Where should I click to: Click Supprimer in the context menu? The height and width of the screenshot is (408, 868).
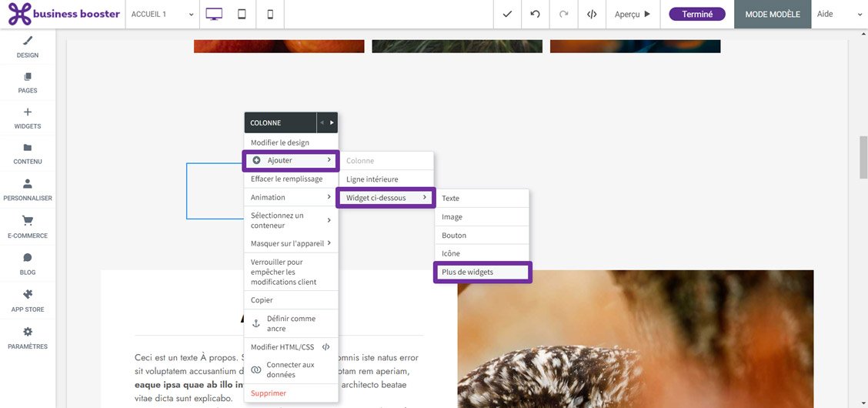(x=269, y=393)
